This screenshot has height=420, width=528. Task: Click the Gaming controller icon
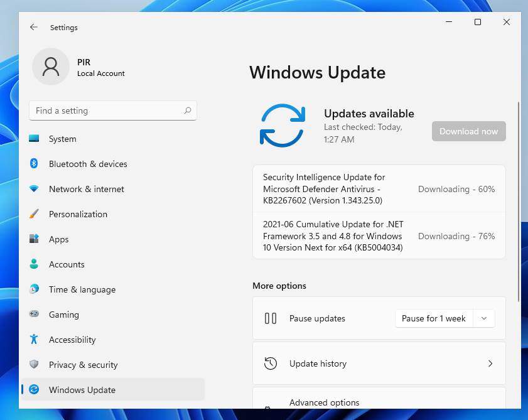click(34, 314)
